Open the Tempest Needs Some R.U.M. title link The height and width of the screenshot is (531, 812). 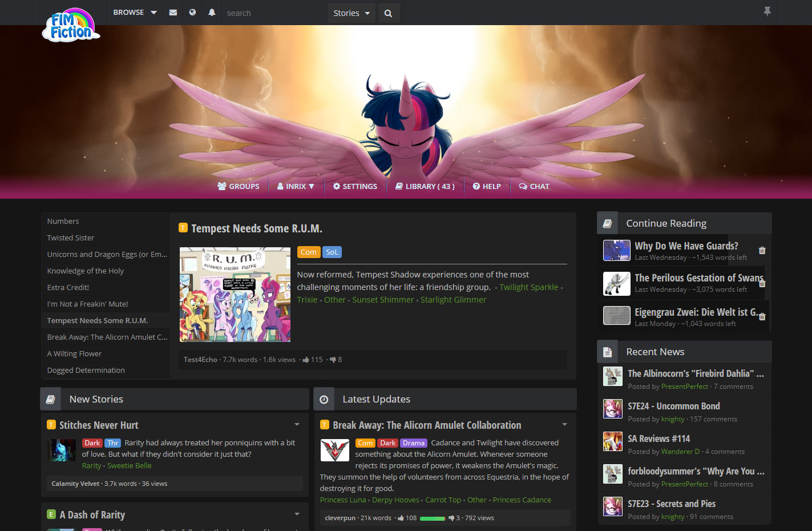coord(257,228)
